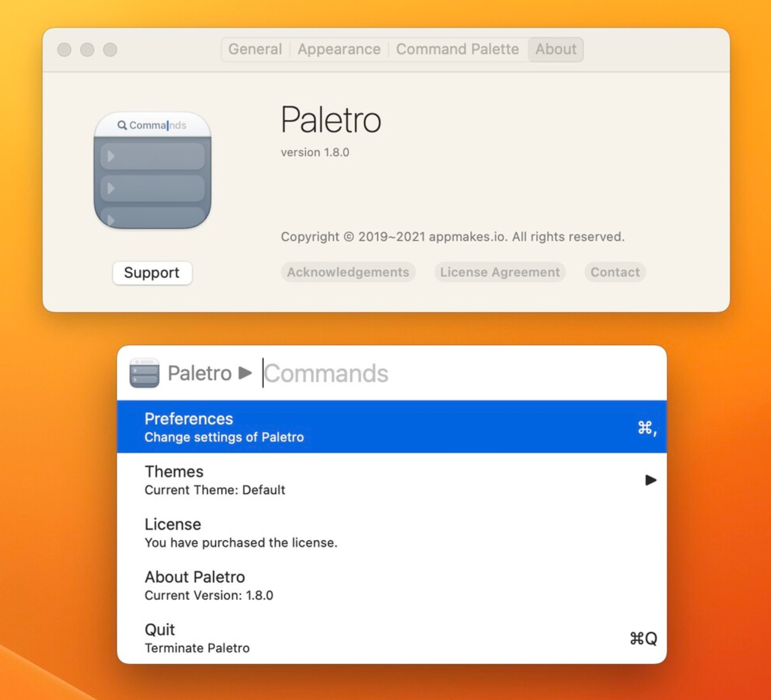The width and height of the screenshot is (771, 700).
Task: Switch to the Appearance tab
Action: (x=339, y=49)
